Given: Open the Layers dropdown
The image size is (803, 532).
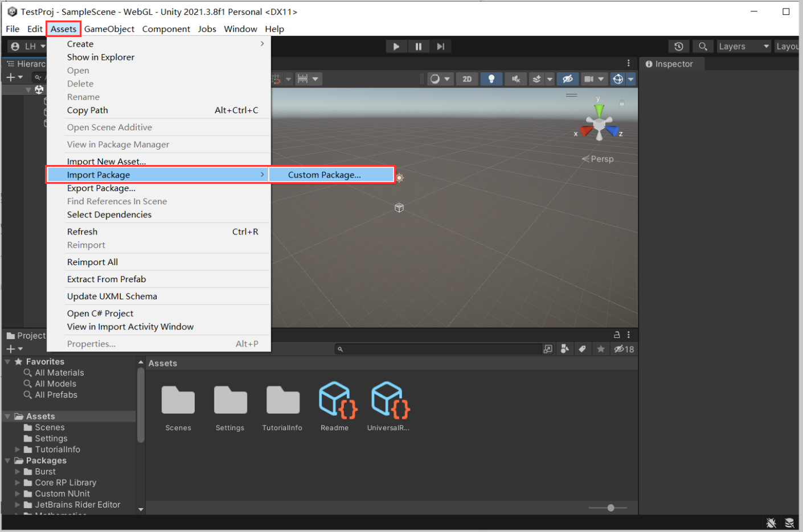Looking at the screenshot, I should (744, 47).
